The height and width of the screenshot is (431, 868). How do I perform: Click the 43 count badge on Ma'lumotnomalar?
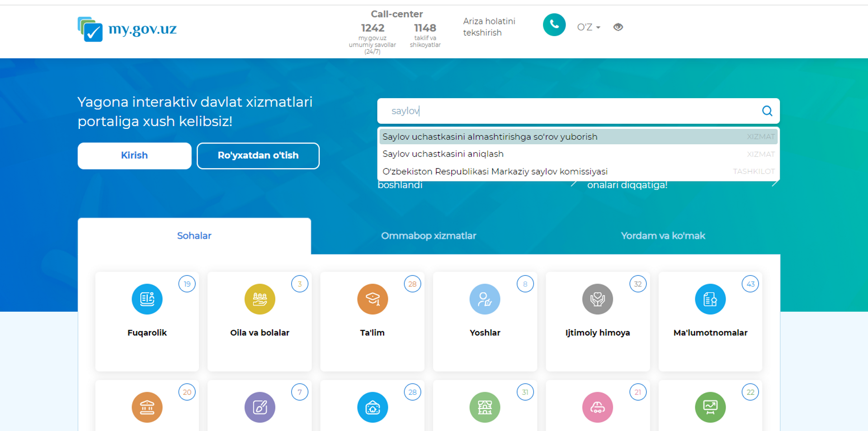[750, 284]
